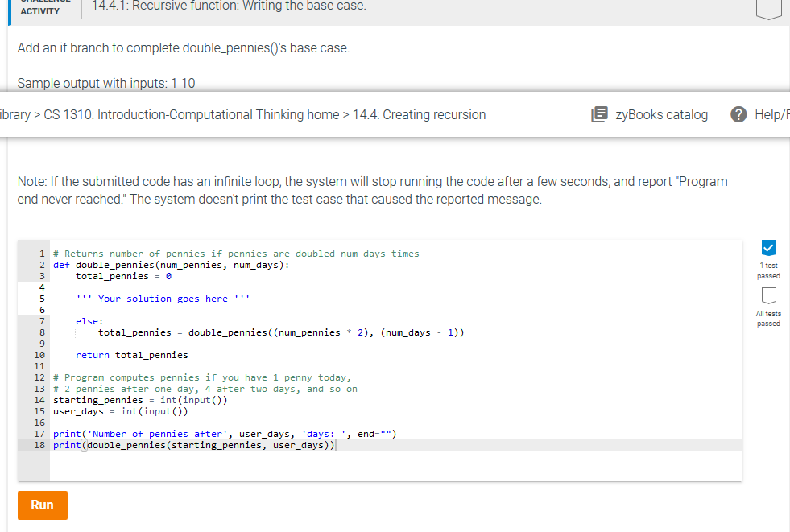Click 'starting_pennies = int(input())' line
Image resolution: width=790 pixels, height=532 pixels.
(140, 400)
